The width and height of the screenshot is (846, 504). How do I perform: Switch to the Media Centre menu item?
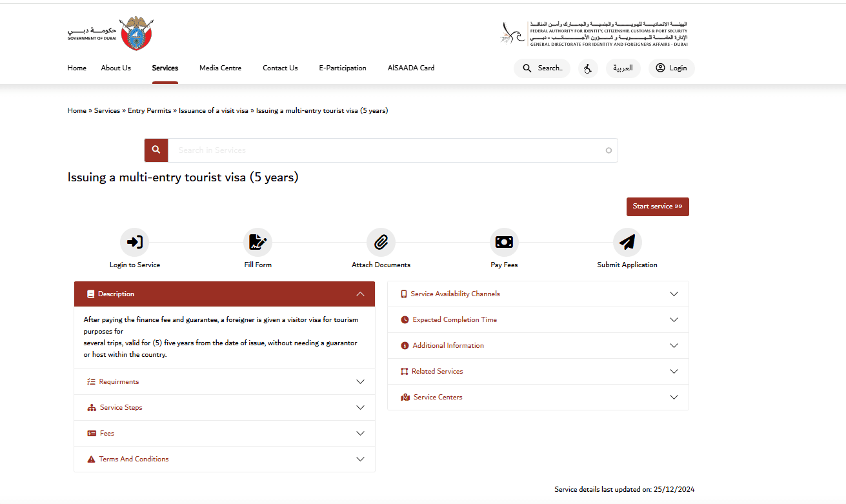[220, 68]
